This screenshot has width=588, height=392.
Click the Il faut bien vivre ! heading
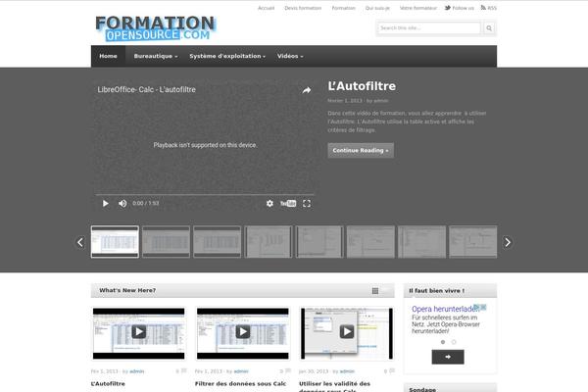(437, 291)
